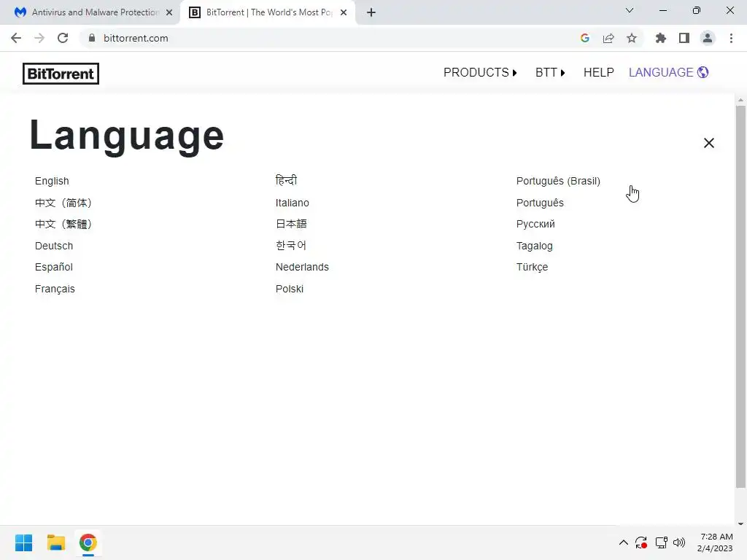Open the HELP menu item
Viewport: 747px width, 560px height.
click(x=598, y=72)
